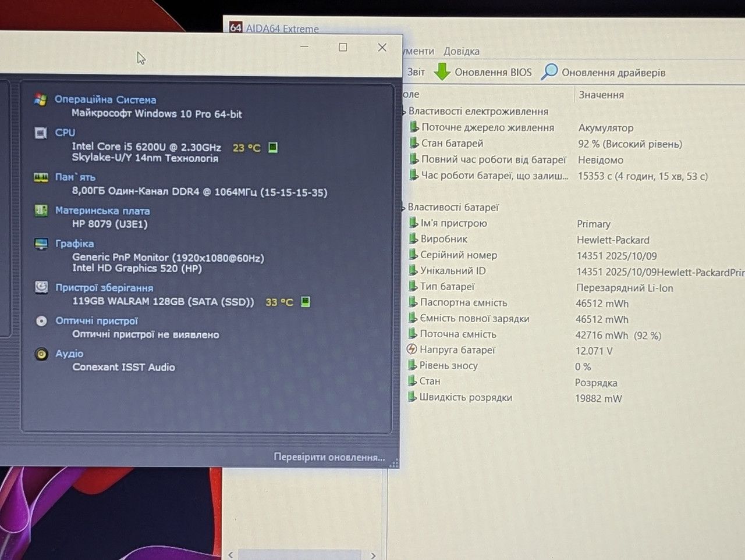The image size is (745, 560).
Task: Click the value 12.071 V
Action: pyautogui.click(x=594, y=351)
